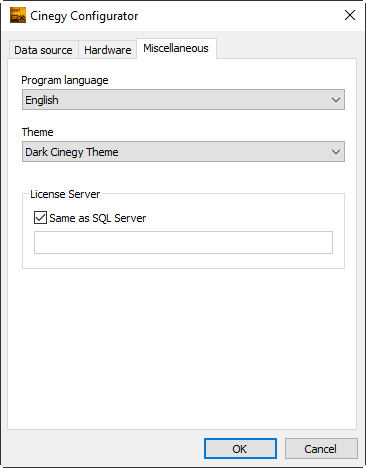Click the License Server group title
Image resolution: width=366 pixels, height=468 pixels.
coord(65,194)
